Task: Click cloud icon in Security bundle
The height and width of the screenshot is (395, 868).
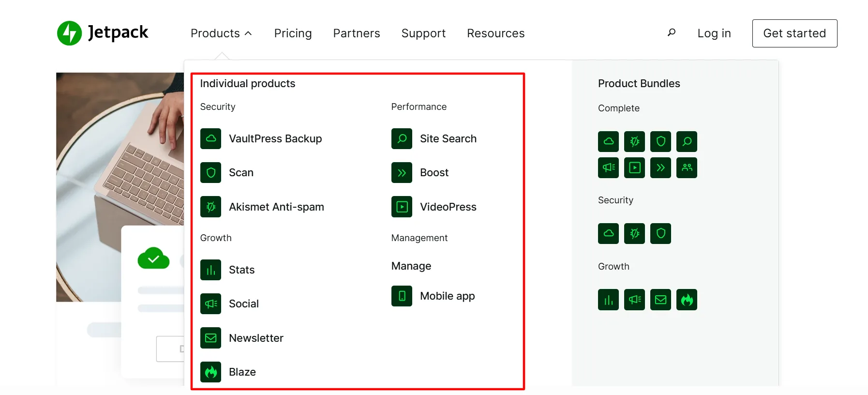Action: pos(609,233)
